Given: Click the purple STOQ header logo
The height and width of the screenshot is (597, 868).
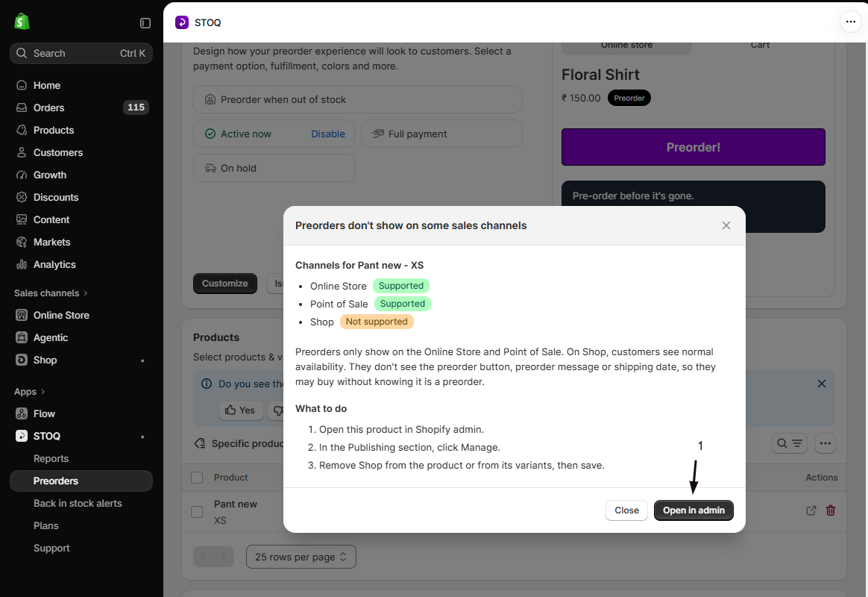Looking at the screenshot, I should pyautogui.click(x=181, y=22).
